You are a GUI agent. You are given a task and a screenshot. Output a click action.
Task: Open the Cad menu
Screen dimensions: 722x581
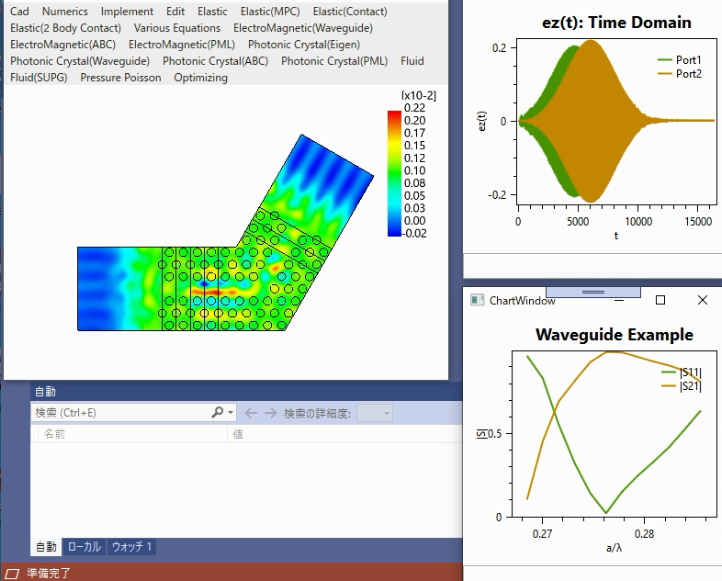[19, 11]
